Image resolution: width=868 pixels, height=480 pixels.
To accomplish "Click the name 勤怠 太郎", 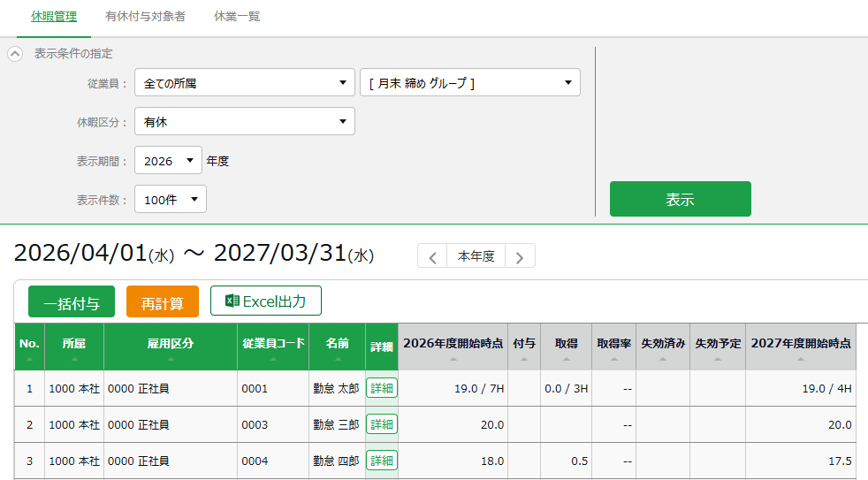I will (336, 389).
